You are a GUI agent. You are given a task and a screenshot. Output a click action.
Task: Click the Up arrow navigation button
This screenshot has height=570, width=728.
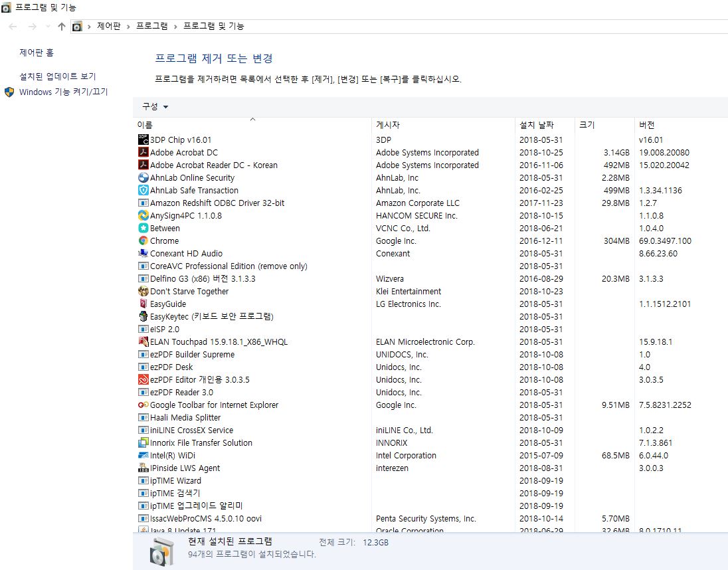click(x=62, y=27)
